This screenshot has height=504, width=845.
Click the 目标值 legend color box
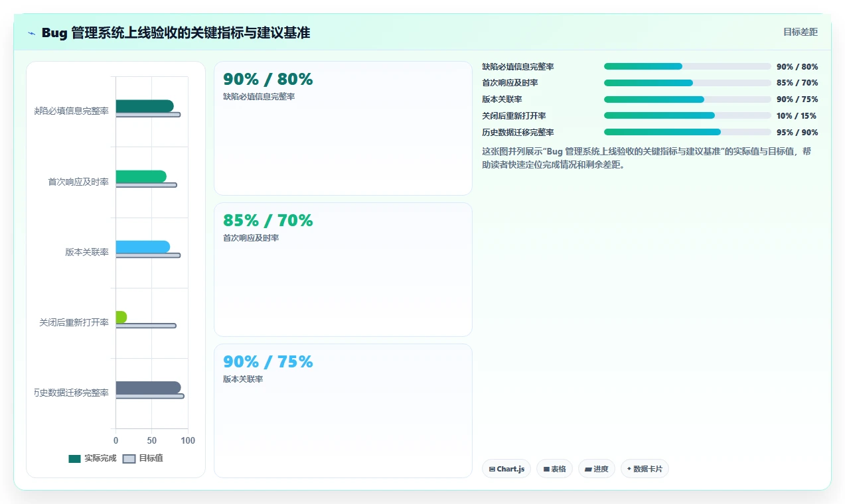coord(129,459)
